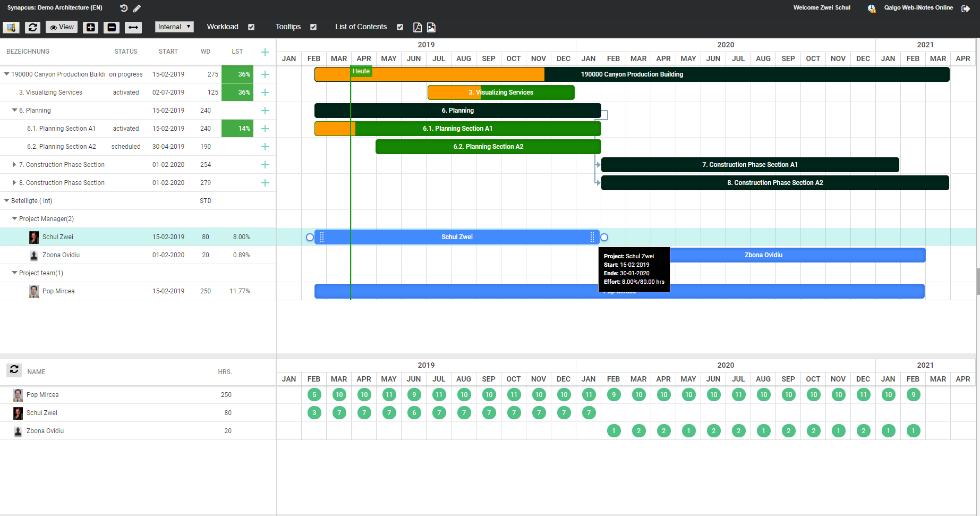Collapse the 6. Planning tree node
The height and width of the screenshot is (516, 980).
(x=14, y=111)
